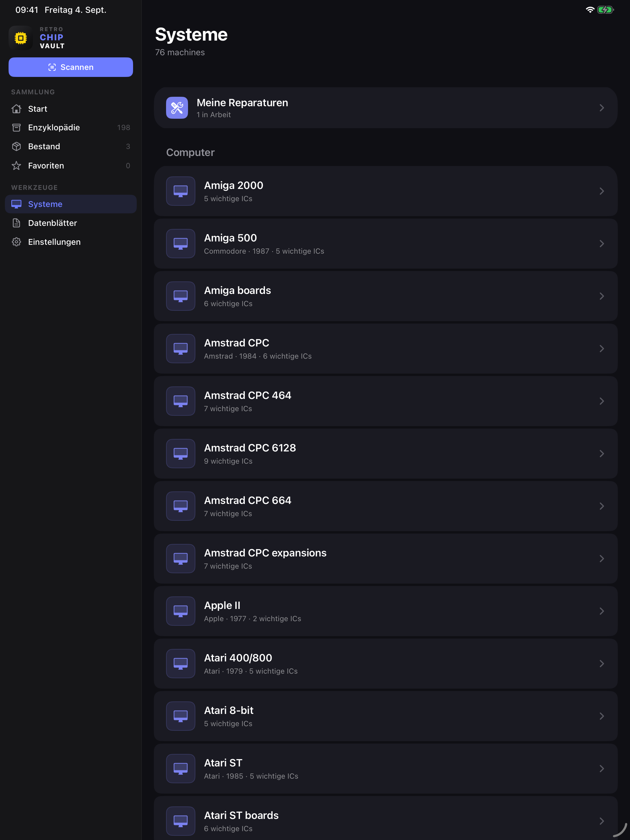Expand the Meine Reparaturen chevron
Viewport: 630px width, 840px height.
602,108
